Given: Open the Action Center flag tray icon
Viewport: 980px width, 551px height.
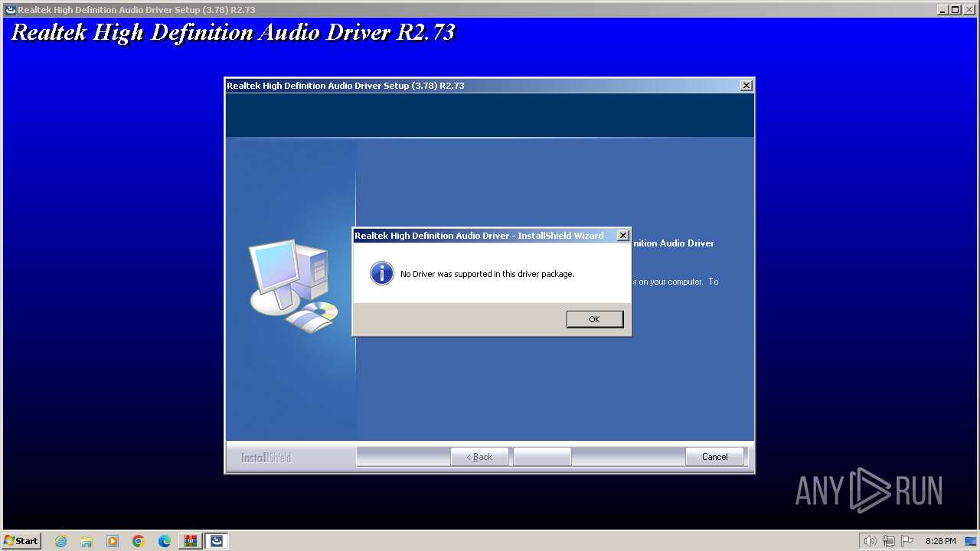Looking at the screenshot, I should tap(907, 541).
